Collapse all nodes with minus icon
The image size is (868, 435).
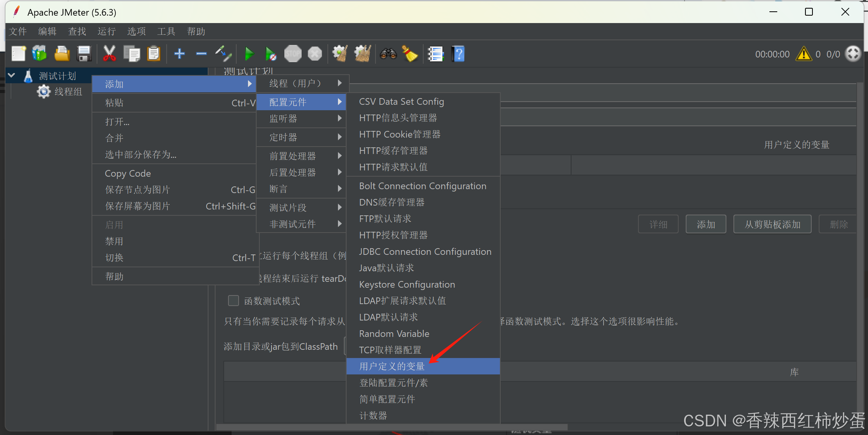[201, 54]
